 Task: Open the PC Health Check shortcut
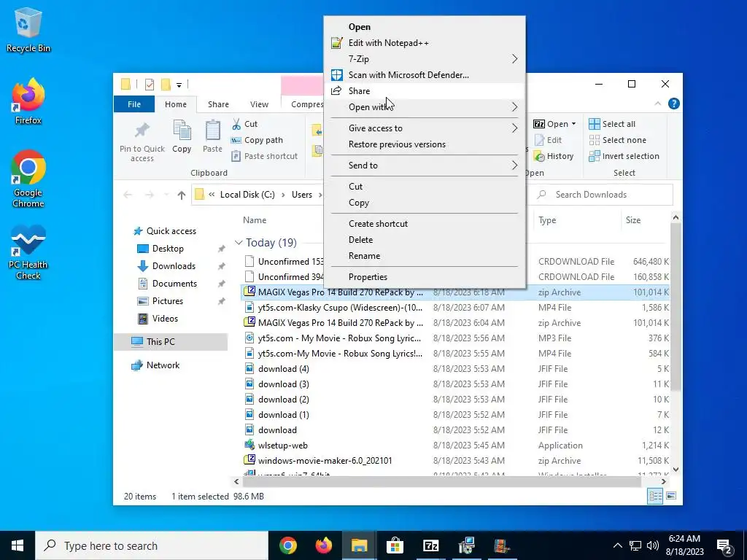tap(28, 252)
